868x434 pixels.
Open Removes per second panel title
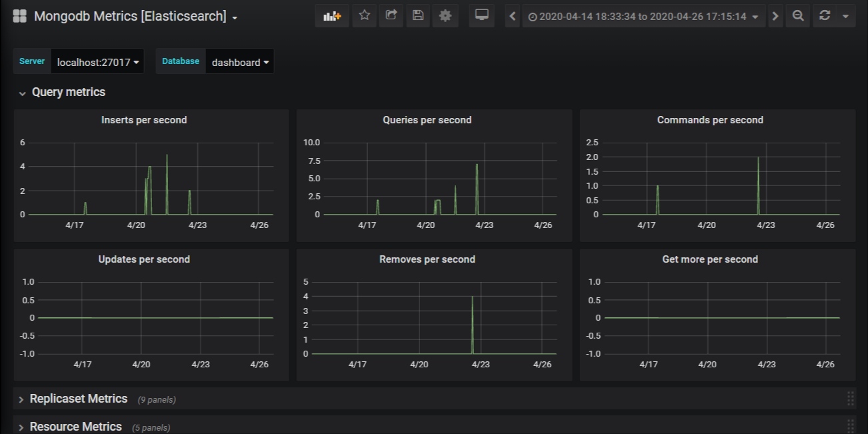pyautogui.click(x=427, y=259)
